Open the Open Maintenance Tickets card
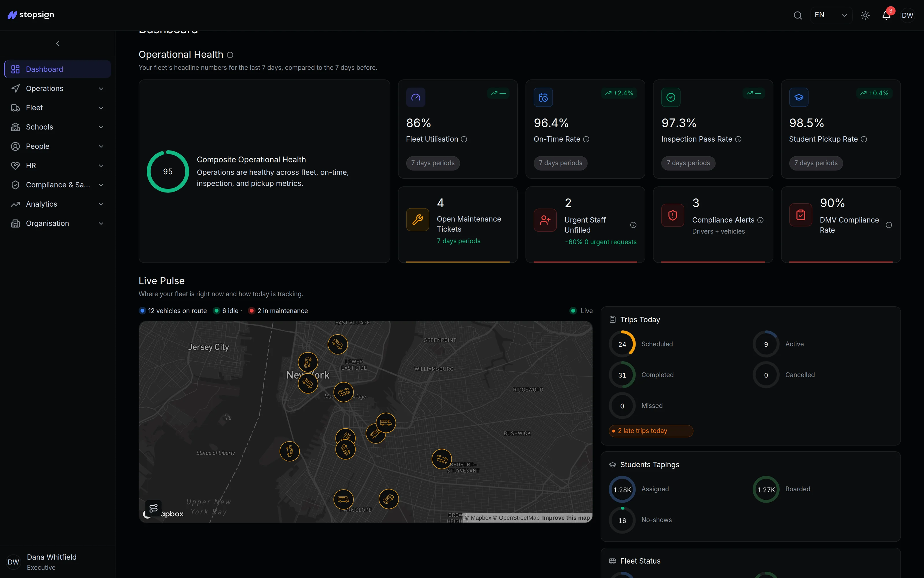 click(458, 224)
